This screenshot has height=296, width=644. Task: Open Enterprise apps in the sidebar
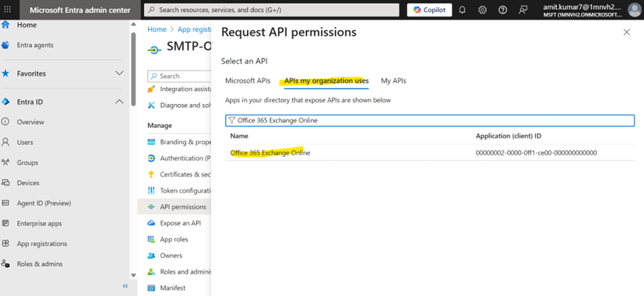point(39,224)
